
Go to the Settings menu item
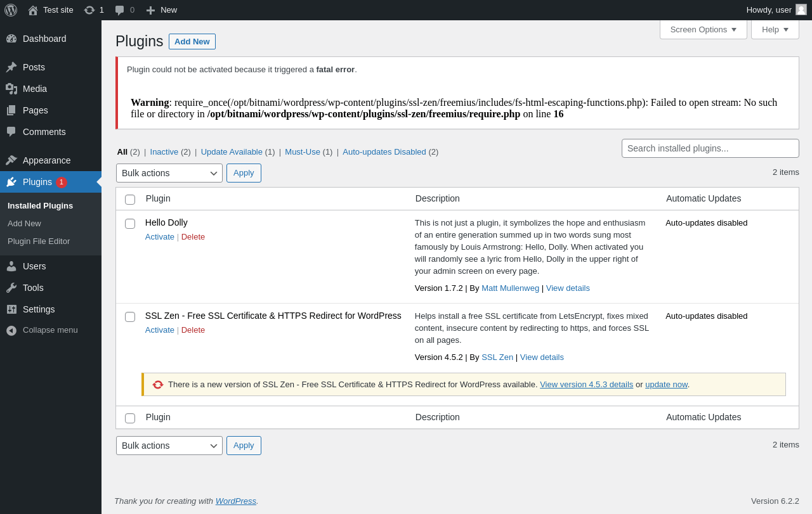coord(51,309)
